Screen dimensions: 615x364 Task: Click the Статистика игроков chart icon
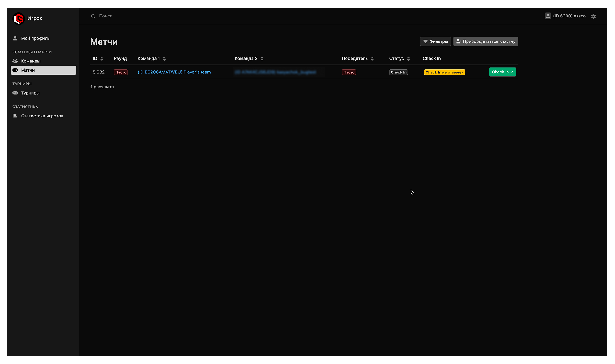[15, 116]
